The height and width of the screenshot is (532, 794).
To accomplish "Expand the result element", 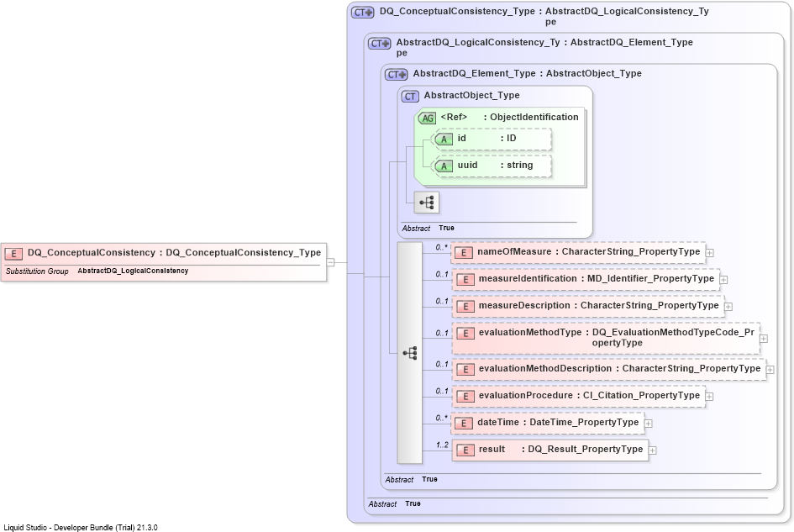I will click(653, 450).
